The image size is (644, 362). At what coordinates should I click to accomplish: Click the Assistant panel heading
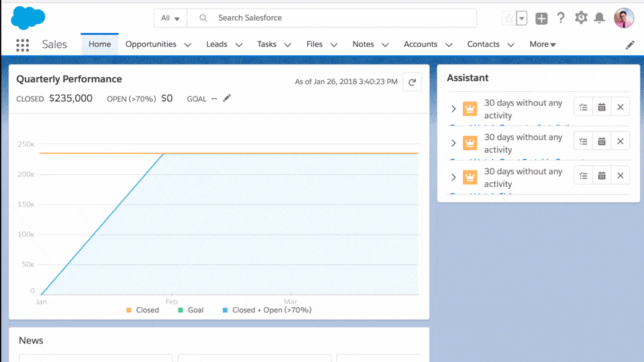point(468,78)
